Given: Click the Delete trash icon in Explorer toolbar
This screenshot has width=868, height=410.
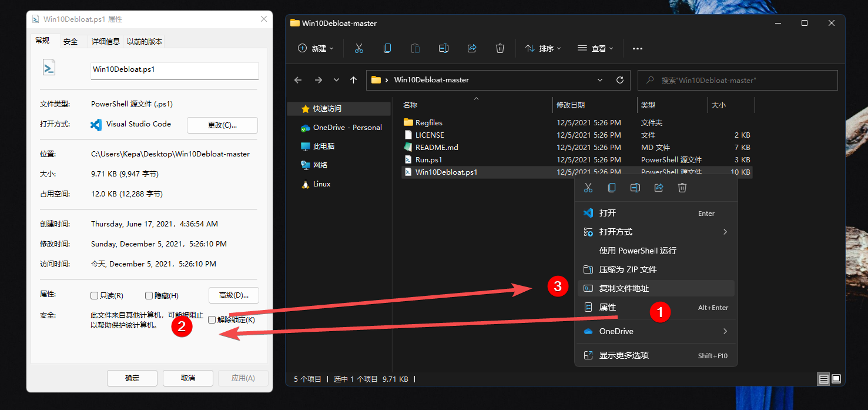Looking at the screenshot, I should coord(500,48).
